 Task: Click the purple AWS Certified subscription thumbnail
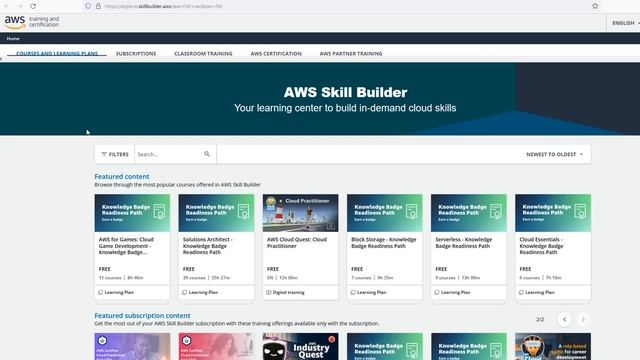point(132,347)
